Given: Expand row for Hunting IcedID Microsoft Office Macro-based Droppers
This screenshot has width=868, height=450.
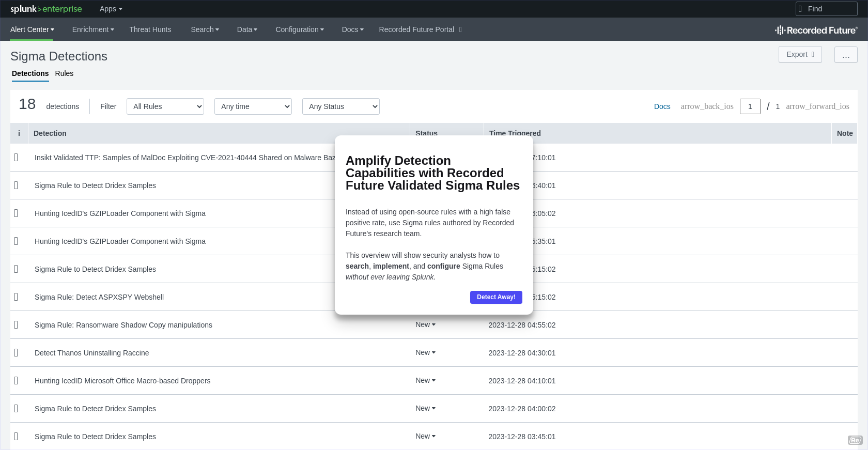Looking at the screenshot, I should pyautogui.click(x=16, y=381).
